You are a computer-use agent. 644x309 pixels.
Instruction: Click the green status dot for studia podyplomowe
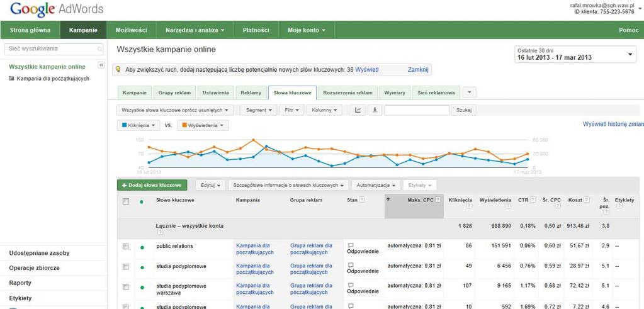pos(142,267)
